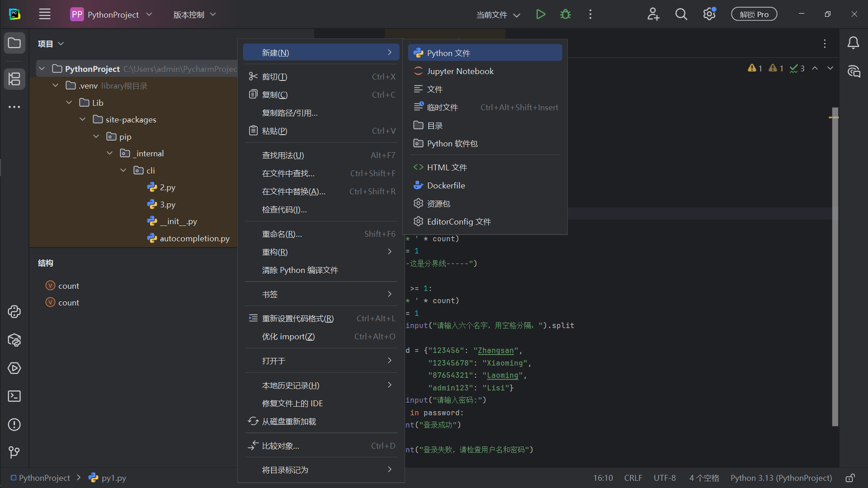Select Jupyter Notebook in the New submenu
The width and height of the screenshot is (868, 488).
tap(459, 71)
